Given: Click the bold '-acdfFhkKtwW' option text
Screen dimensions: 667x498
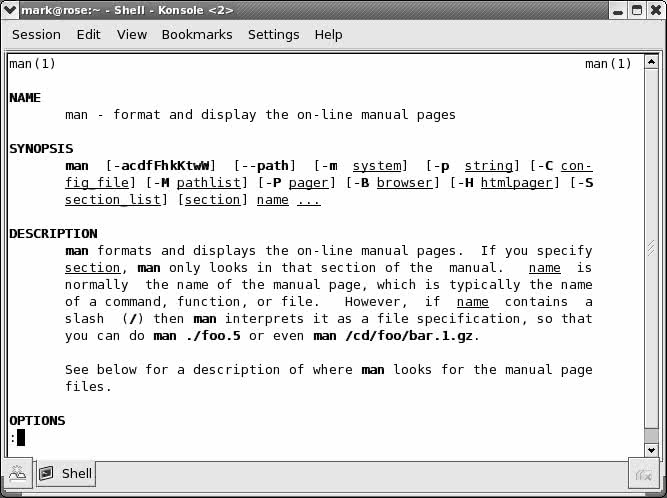Looking at the screenshot, I should (x=161, y=166).
